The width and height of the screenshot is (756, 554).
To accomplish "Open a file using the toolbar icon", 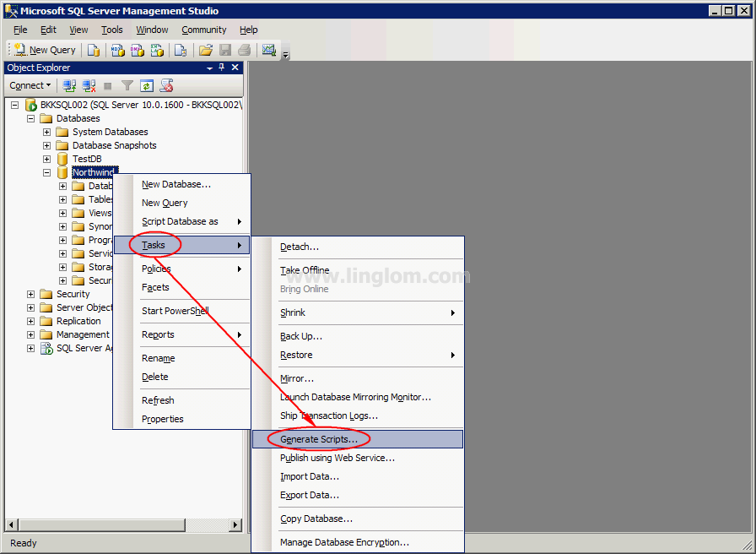I will [x=205, y=50].
